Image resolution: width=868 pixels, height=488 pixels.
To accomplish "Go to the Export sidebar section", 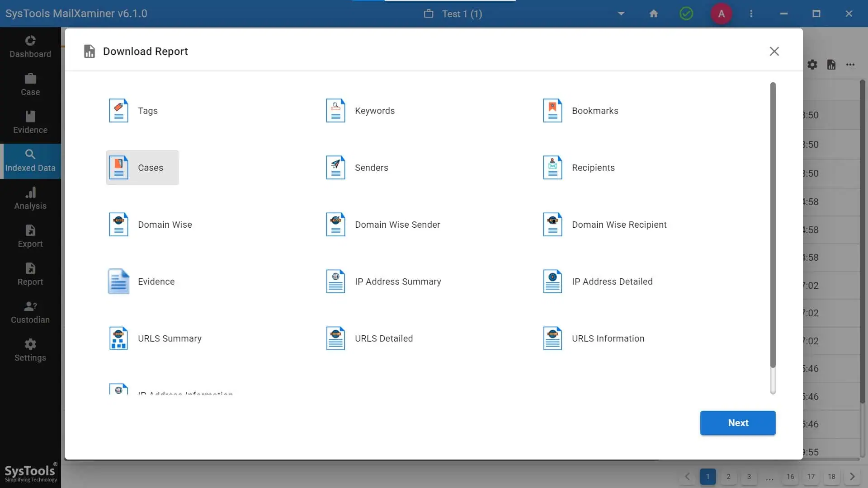I will click(x=30, y=236).
